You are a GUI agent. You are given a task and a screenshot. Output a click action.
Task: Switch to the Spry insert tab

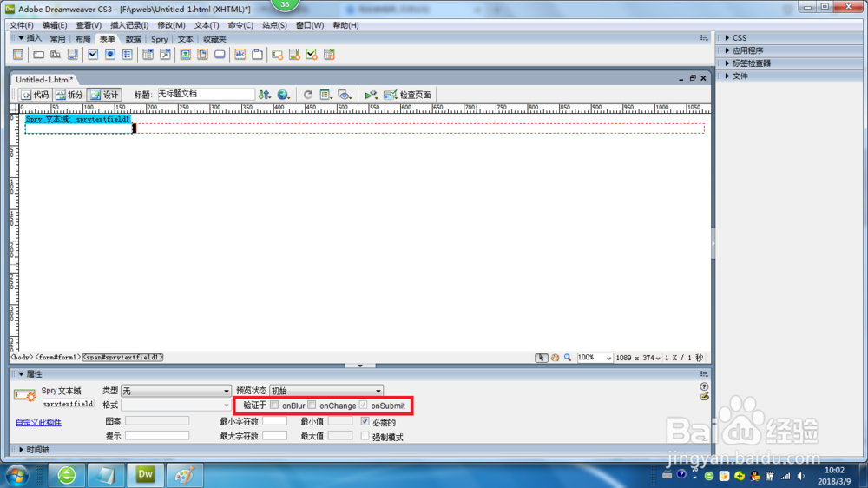pos(160,39)
